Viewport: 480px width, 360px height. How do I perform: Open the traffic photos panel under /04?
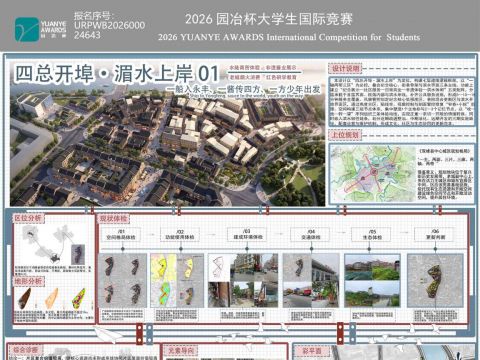click(311, 280)
